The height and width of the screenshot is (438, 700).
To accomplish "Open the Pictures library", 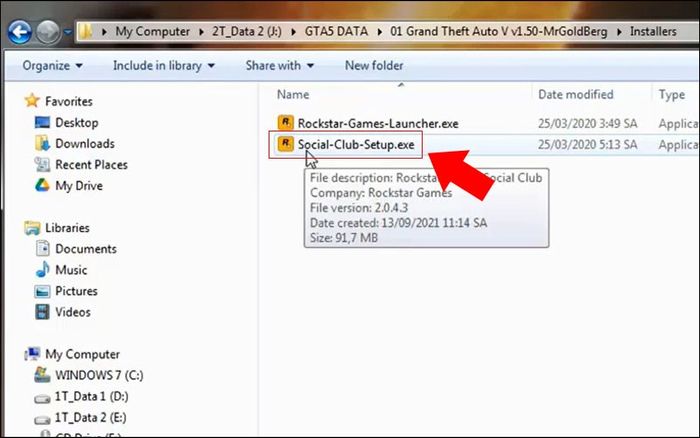I will point(76,291).
